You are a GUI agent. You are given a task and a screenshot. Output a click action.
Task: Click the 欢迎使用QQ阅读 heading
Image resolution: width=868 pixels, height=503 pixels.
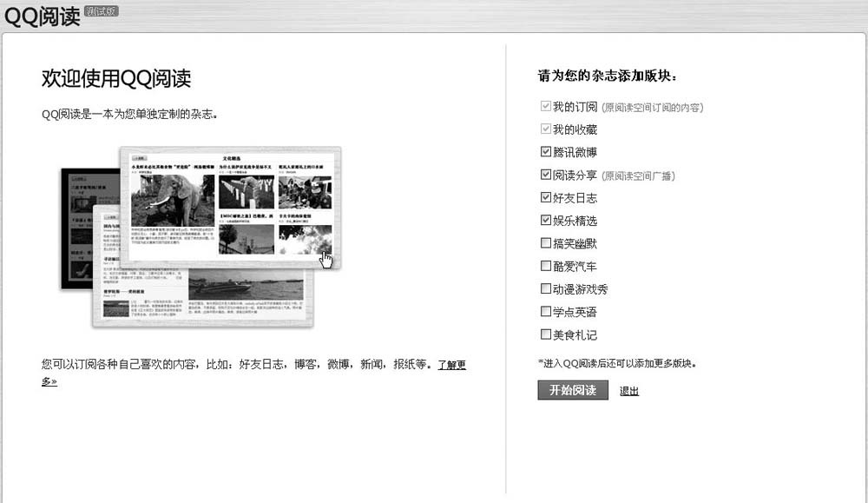coord(116,78)
